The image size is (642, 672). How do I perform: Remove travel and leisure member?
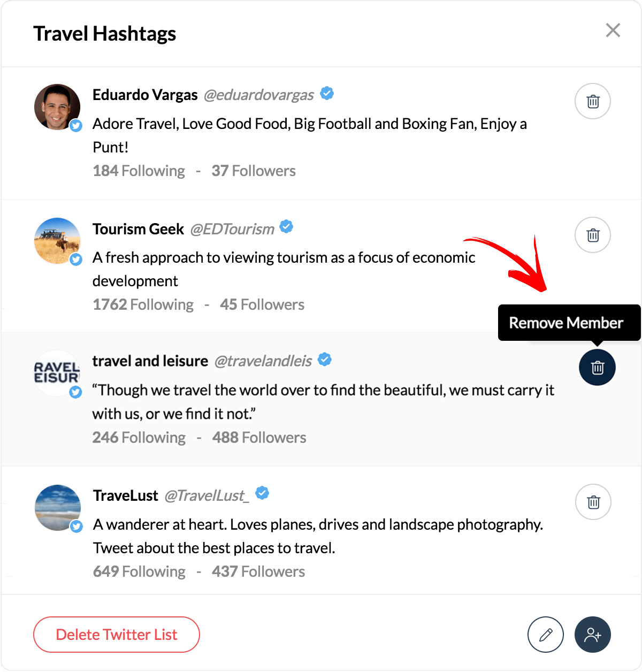tap(597, 368)
